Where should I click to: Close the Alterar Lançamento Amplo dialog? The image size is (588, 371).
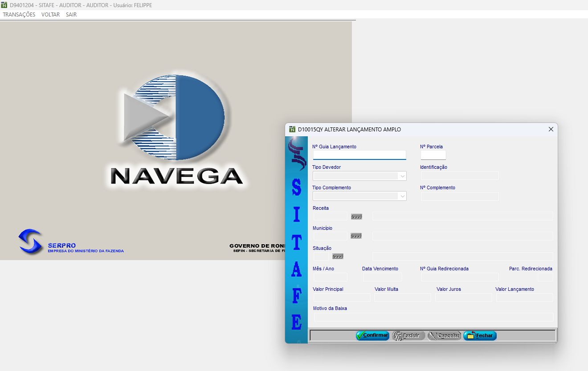point(551,130)
